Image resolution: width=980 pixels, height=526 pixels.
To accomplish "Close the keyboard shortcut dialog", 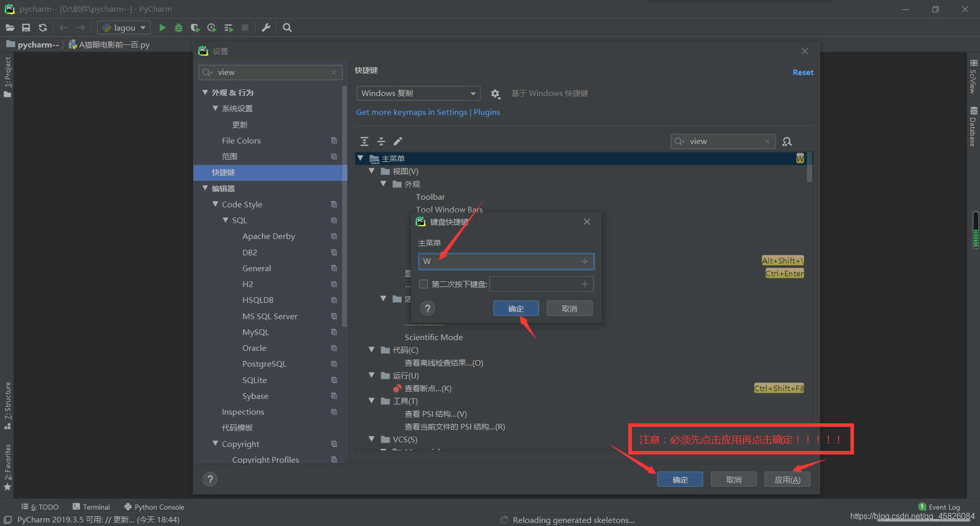I will (x=587, y=222).
